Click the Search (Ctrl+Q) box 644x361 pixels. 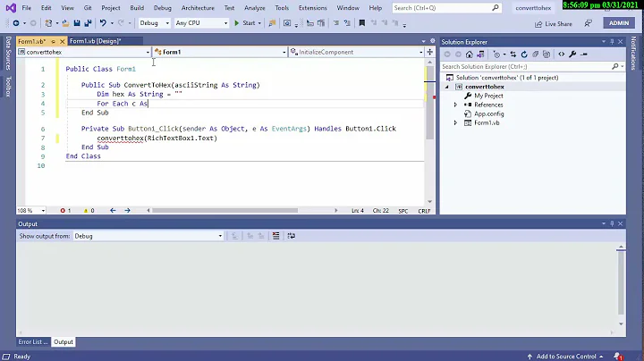(x=446, y=8)
